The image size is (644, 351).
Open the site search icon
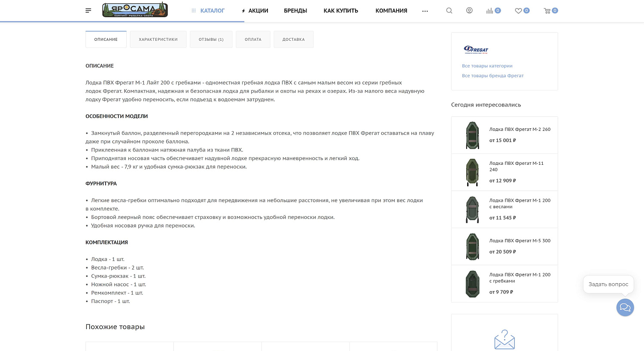[x=449, y=11]
